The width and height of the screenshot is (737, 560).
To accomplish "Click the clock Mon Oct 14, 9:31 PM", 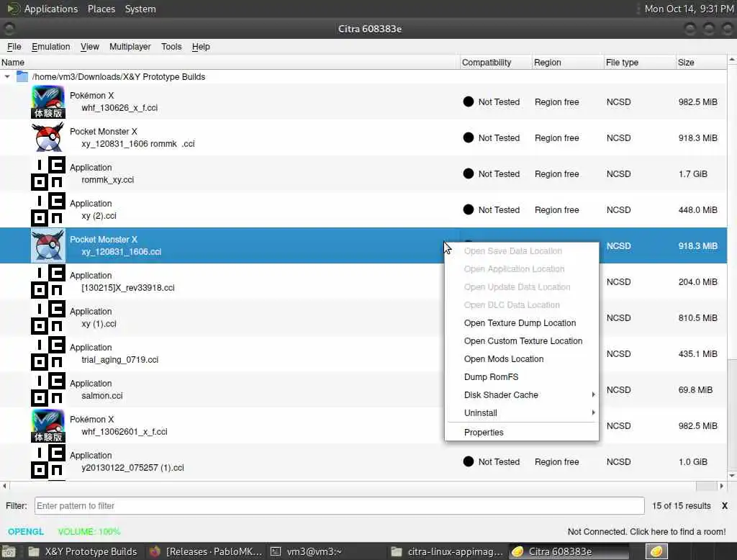I will pyautogui.click(x=689, y=9).
